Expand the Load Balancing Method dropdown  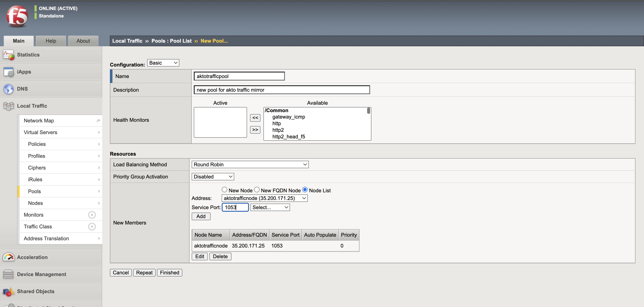250,165
